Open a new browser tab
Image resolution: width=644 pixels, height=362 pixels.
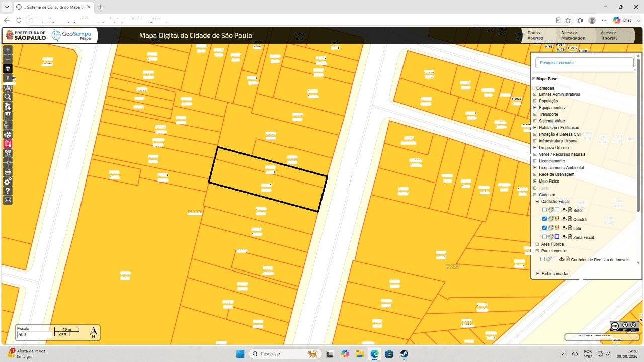click(101, 7)
